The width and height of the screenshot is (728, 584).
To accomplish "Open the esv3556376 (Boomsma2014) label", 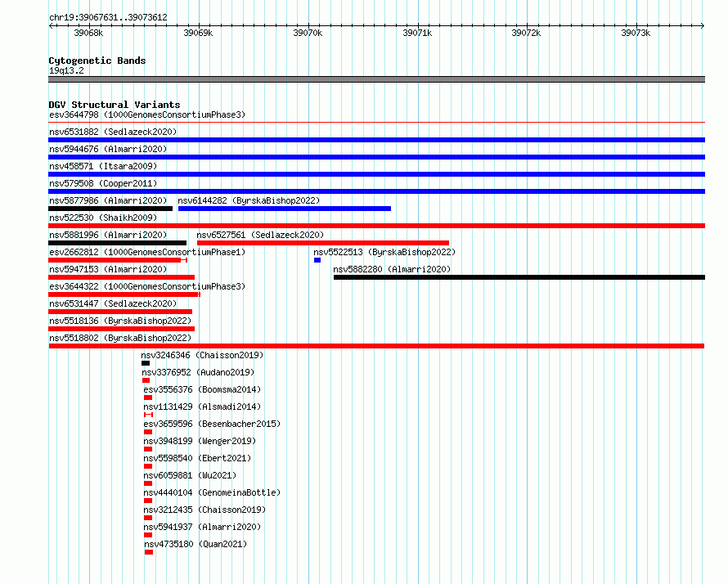I will coord(202,389).
